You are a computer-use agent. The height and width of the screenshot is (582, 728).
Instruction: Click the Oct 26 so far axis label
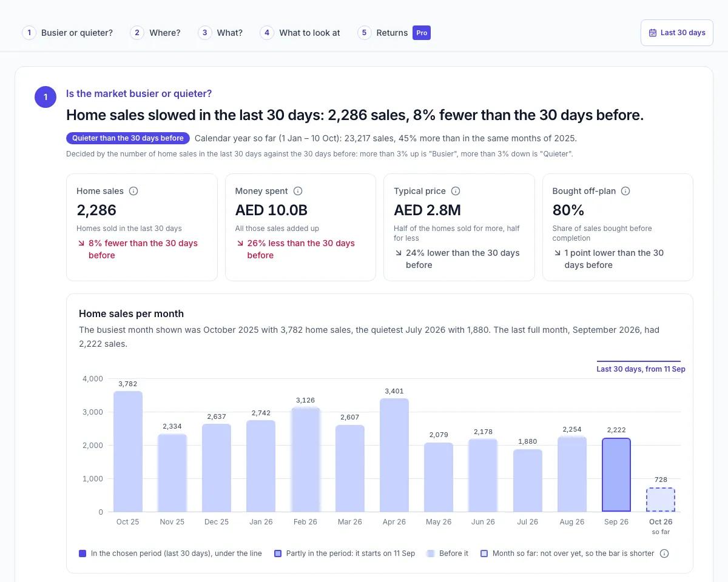[661, 526]
